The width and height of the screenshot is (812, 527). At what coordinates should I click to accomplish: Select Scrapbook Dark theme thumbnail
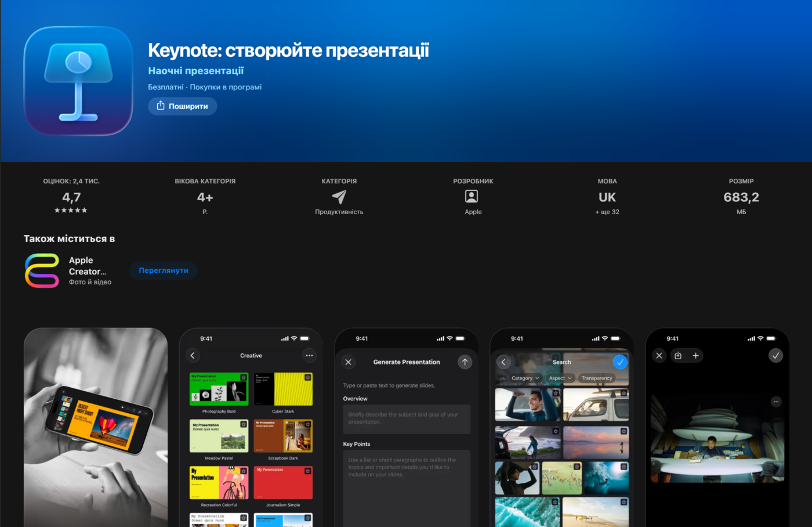coord(283,436)
